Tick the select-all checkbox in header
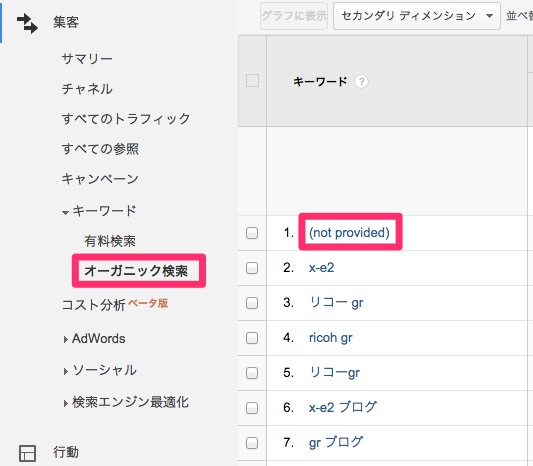 pos(252,81)
